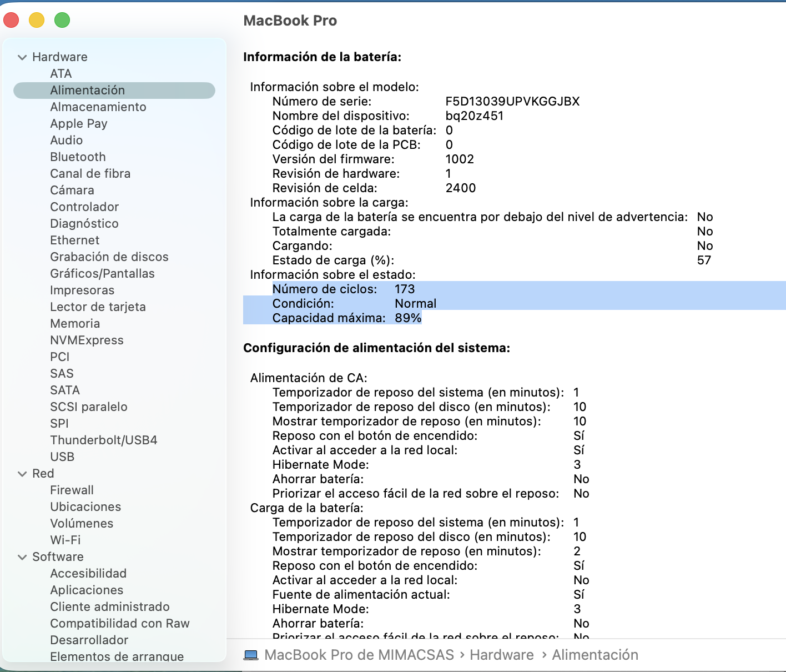The width and height of the screenshot is (786, 672).
Task: Click the Software category label
Action: tap(58, 557)
